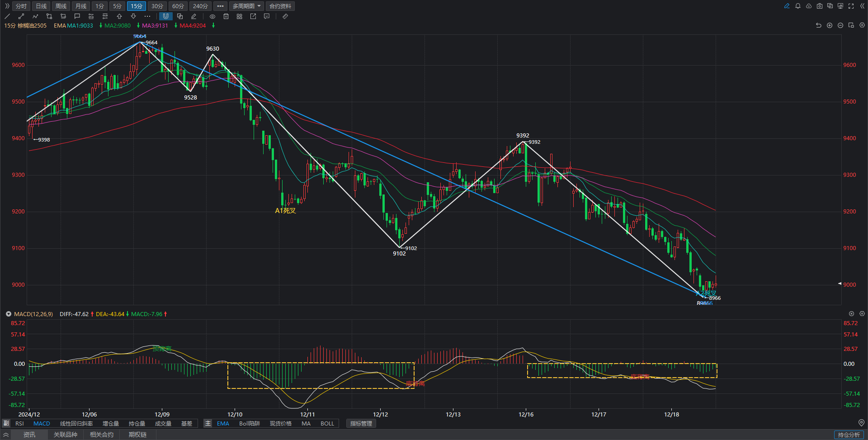Zoom out with minus circle icon
This screenshot has width=868, height=440.
tap(840, 25)
